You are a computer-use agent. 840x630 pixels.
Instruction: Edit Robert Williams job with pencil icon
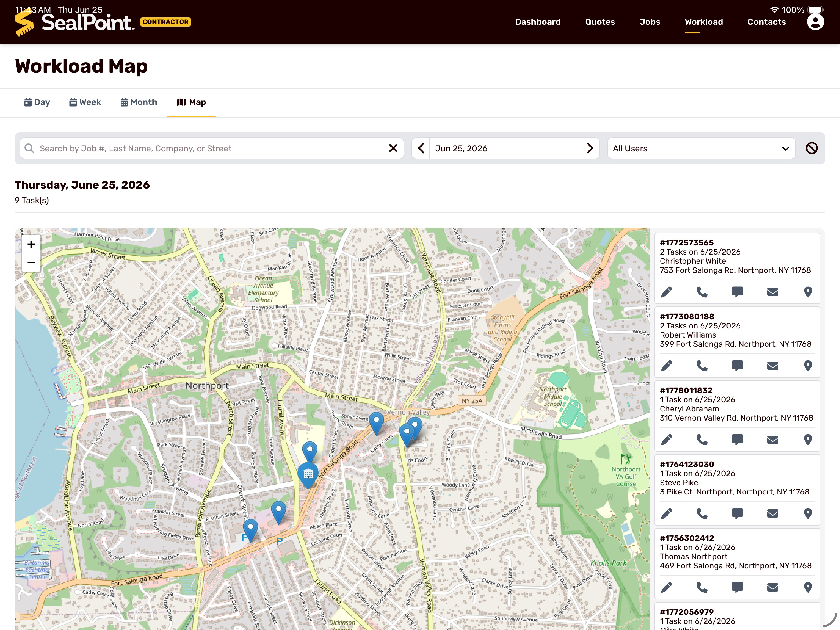[666, 366]
